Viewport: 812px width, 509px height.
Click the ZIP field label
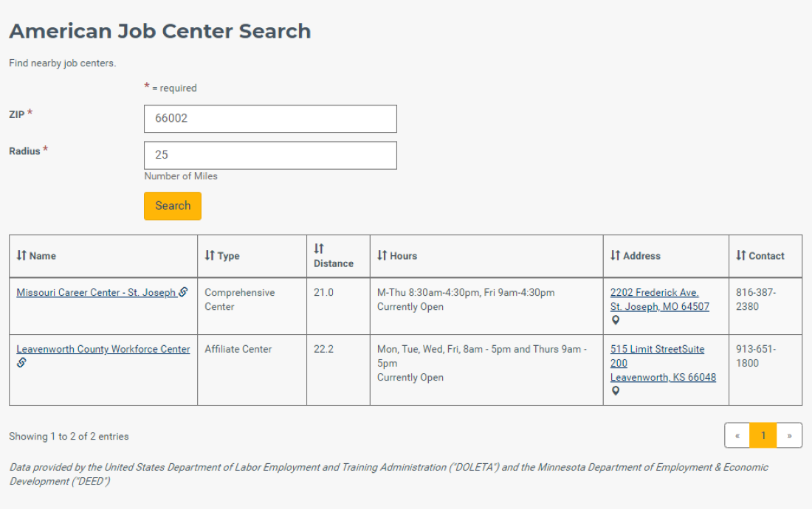coord(16,115)
